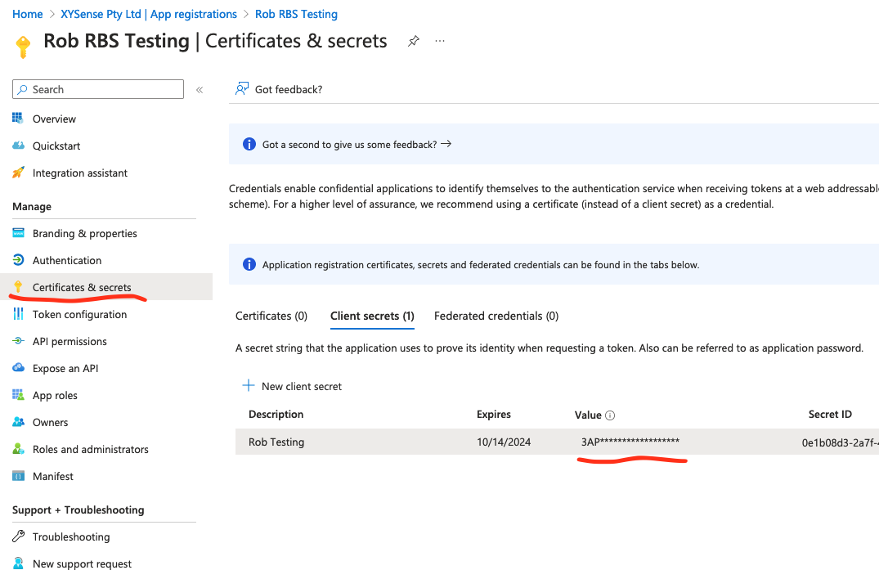Image resolution: width=879 pixels, height=588 pixels.
Task: Click the Secret ID column header
Action: click(830, 415)
